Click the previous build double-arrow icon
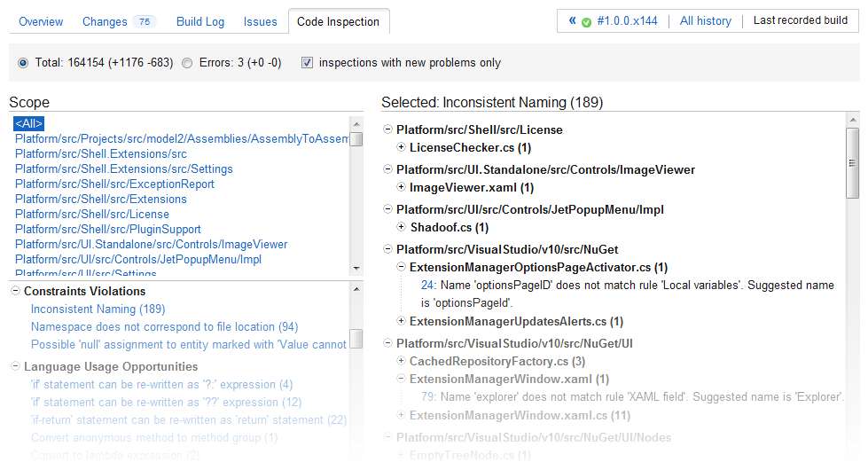The image size is (868, 470). point(573,20)
